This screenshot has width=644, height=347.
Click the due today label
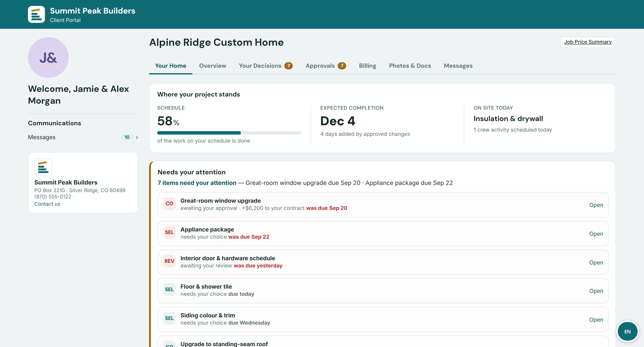(x=241, y=294)
